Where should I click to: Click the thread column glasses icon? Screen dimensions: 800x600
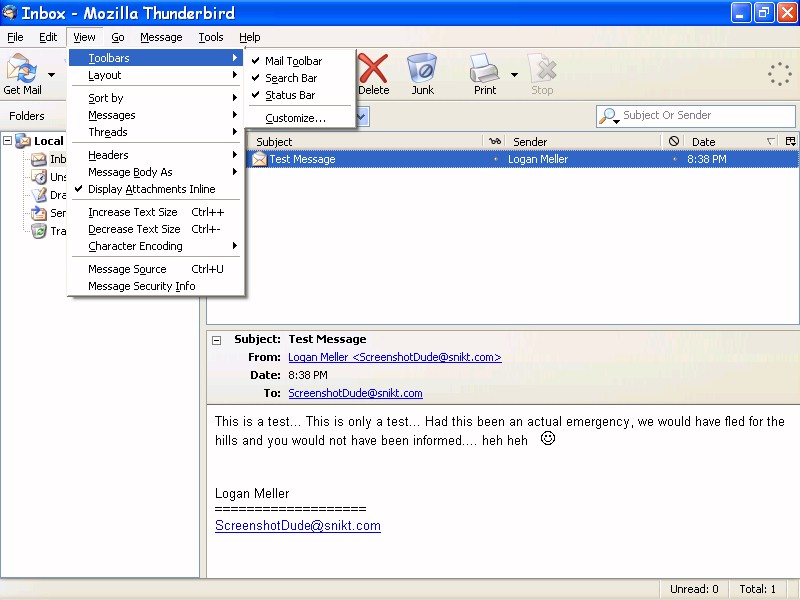(494, 141)
